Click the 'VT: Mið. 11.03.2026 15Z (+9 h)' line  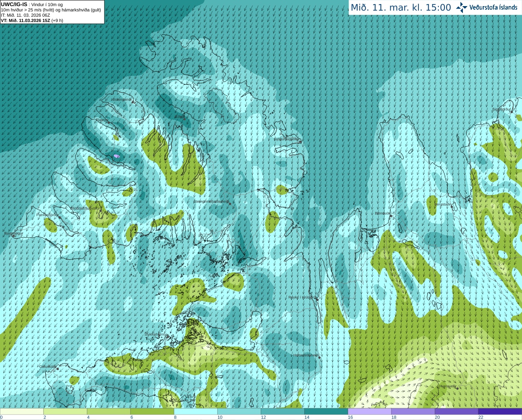[32, 20]
